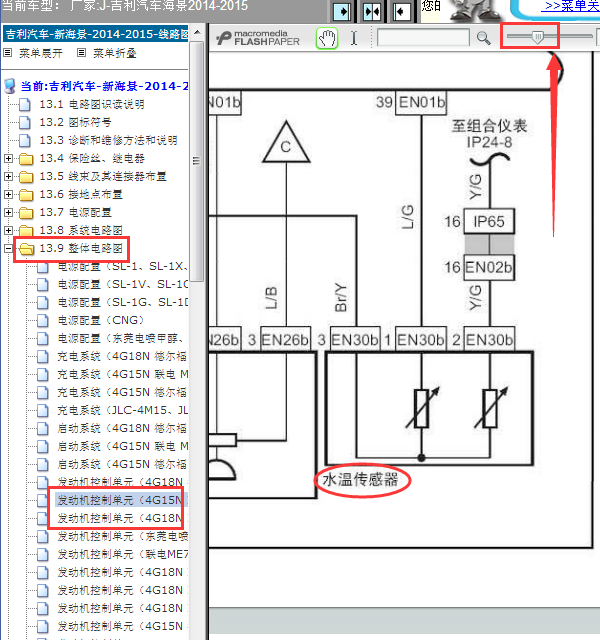Click the computer icon beside 当前:吉利汽车
This screenshot has width=600, height=640.
point(10,87)
